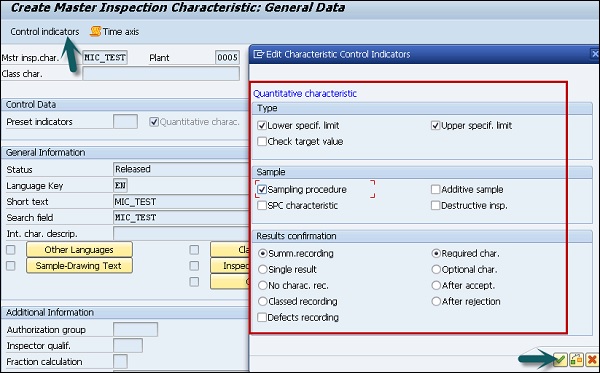Click the Sample group header
The image size is (600, 373).
pyautogui.click(x=422, y=172)
